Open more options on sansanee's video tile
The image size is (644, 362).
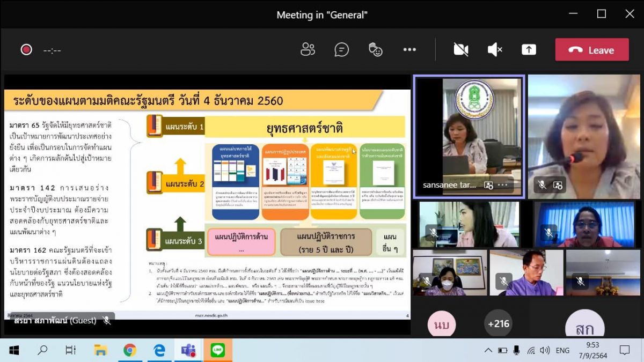point(503,185)
